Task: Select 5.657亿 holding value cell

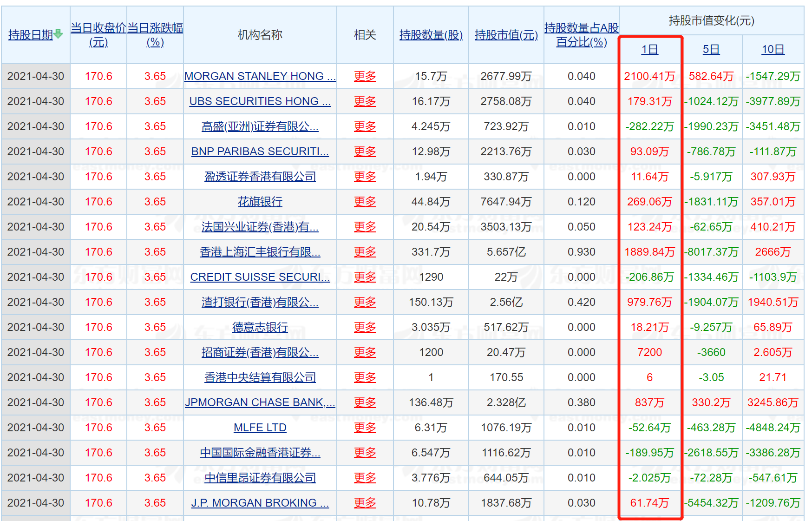Action: (506, 252)
